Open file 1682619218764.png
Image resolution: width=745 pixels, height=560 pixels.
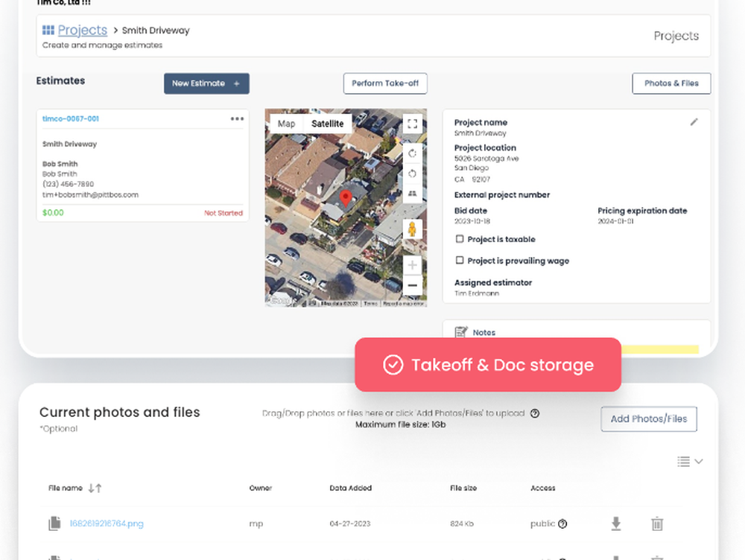[x=107, y=524]
